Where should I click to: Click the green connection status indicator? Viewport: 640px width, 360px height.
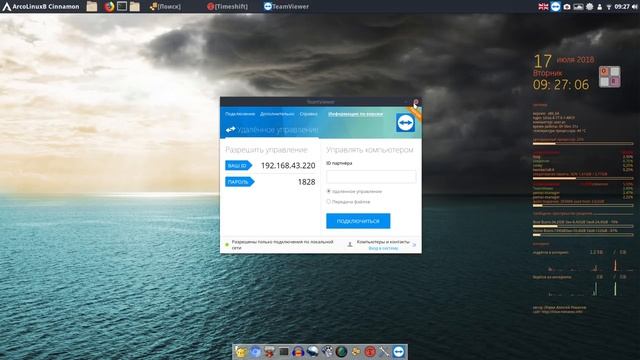coord(227,245)
